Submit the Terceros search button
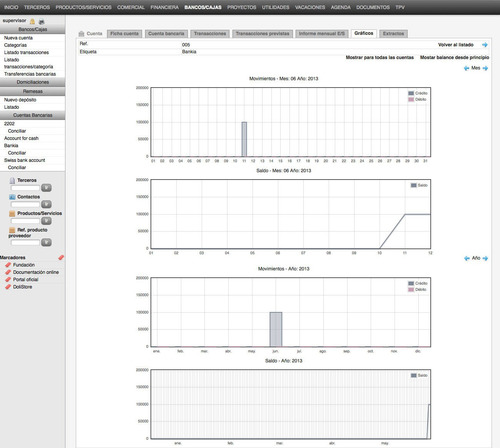 pos(46,188)
